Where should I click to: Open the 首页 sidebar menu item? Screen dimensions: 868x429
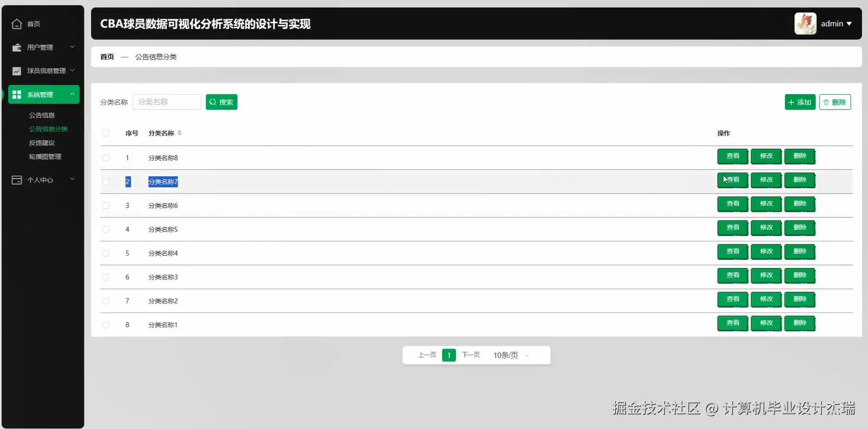(44, 24)
